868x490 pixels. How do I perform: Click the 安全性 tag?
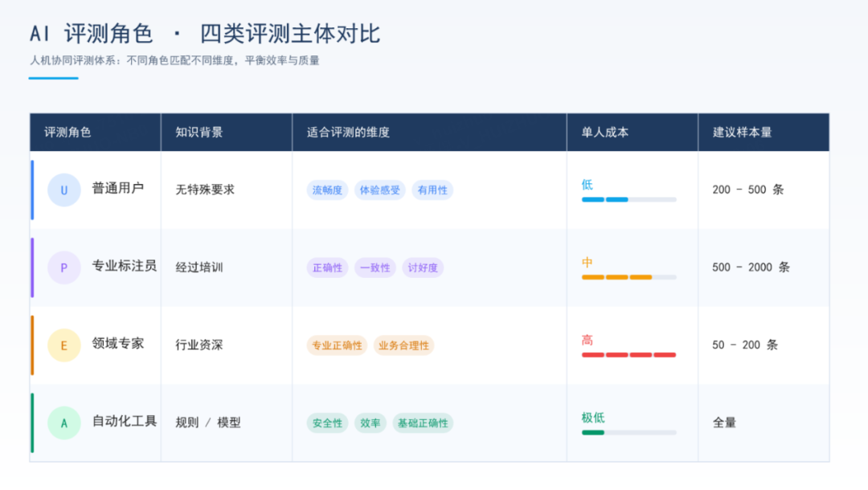tap(327, 423)
